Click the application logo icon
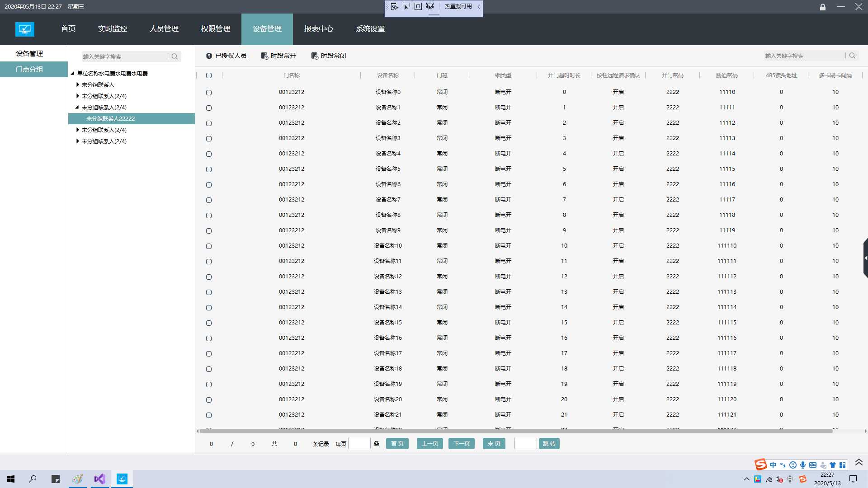The height and width of the screenshot is (488, 868). (x=25, y=29)
